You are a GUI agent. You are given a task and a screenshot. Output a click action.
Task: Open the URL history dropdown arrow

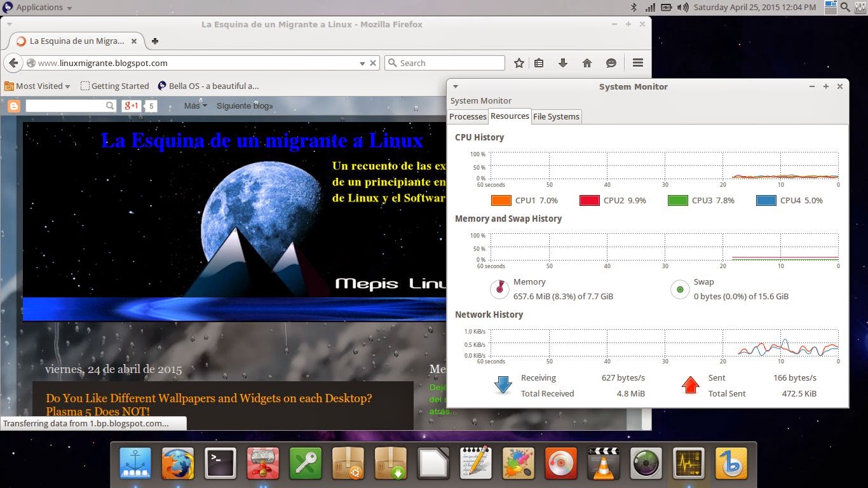coord(362,63)
